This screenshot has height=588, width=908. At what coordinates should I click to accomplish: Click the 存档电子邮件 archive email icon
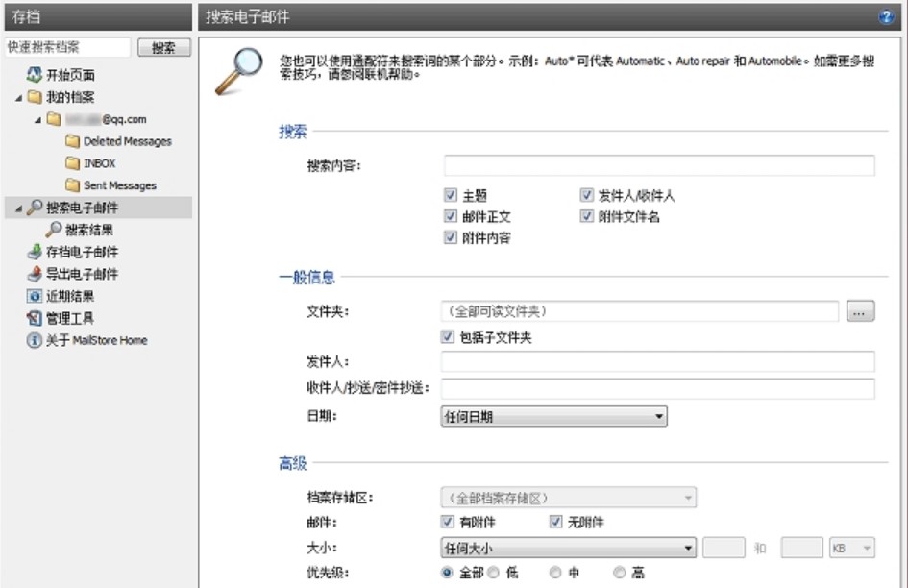pos(35,252)
